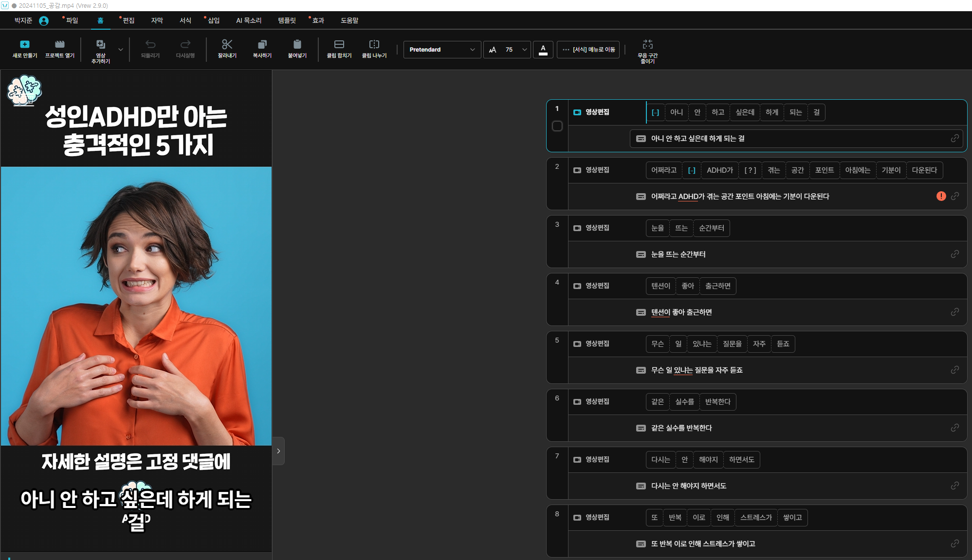Open the AI 목소리 menu
Screen dimensions: 972x560
[x=248, y=20]
